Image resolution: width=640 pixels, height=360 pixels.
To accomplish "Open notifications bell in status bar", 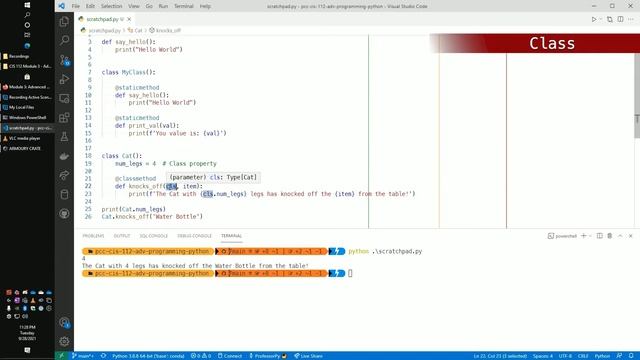I will tap(631, 356).
